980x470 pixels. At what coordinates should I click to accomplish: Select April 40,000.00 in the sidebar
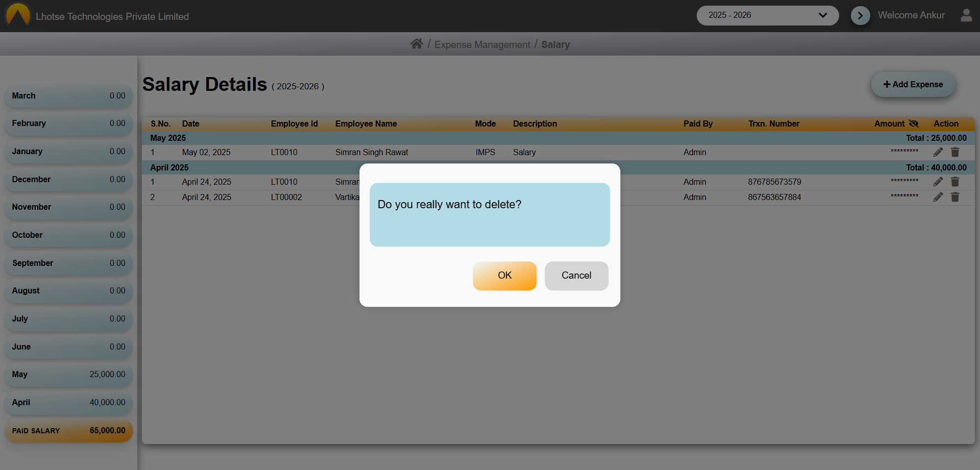point(69,403)
